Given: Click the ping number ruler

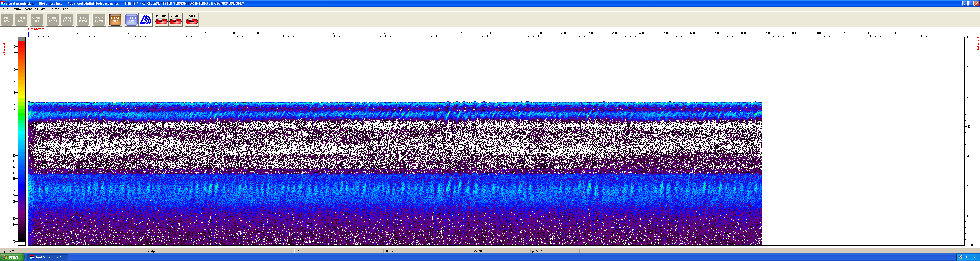Looking at the screenshot, I should pyautogui.click(x=496, y=34).
